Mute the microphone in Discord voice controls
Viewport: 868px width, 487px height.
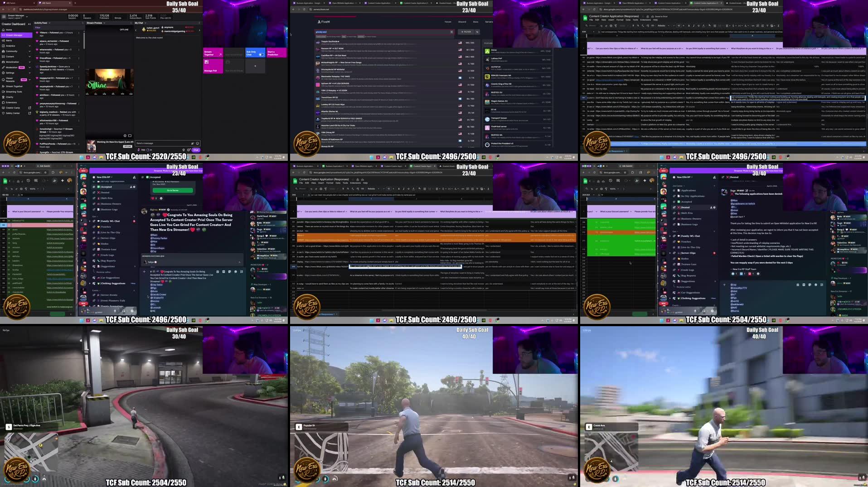(115, 311)
